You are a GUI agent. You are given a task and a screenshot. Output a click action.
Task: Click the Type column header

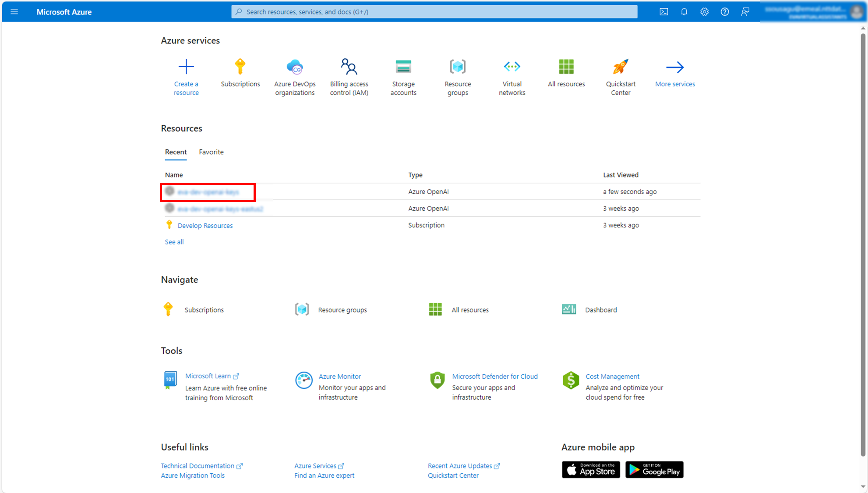click(x=415, y=175)
